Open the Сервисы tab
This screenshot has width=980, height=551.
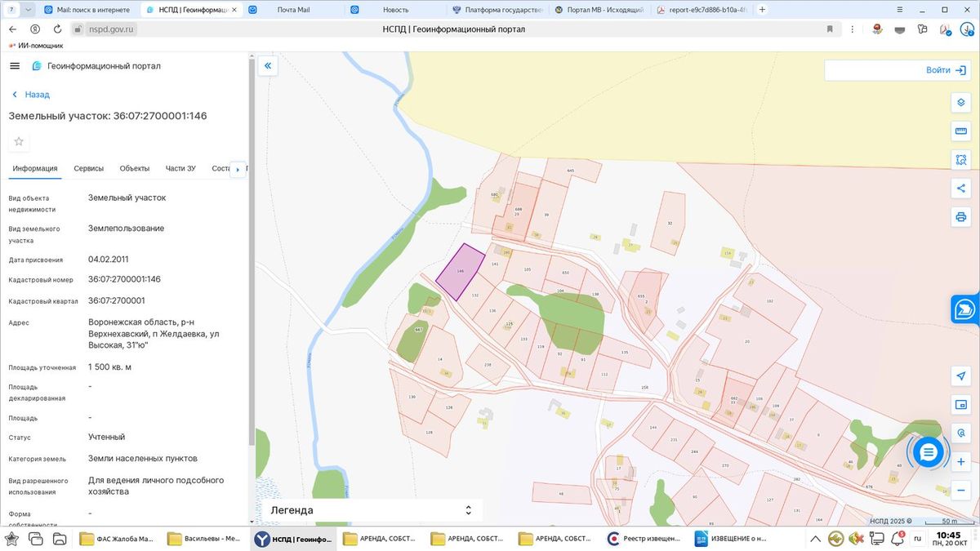click(x=89, y=168)
